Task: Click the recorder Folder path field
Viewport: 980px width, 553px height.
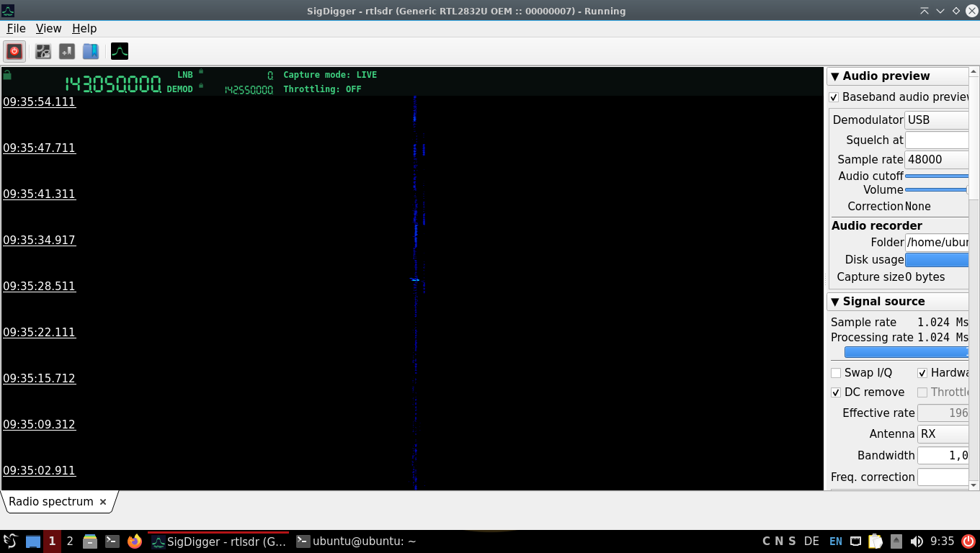Action: coord(937,243)
